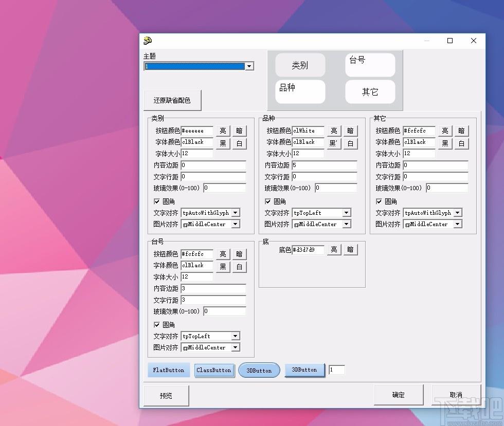Toggle 圆角 checkbox in 类别 group
Viewport: 504px width, 426px height.
tap(157, 201)
